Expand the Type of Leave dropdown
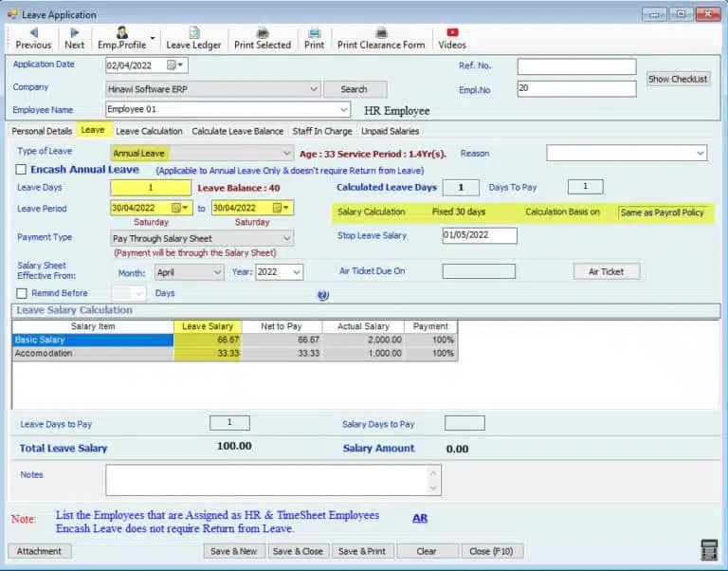Image resolution: width=728 pixels, height=571 pixels. pyautogui.click(x=287, y=153)
